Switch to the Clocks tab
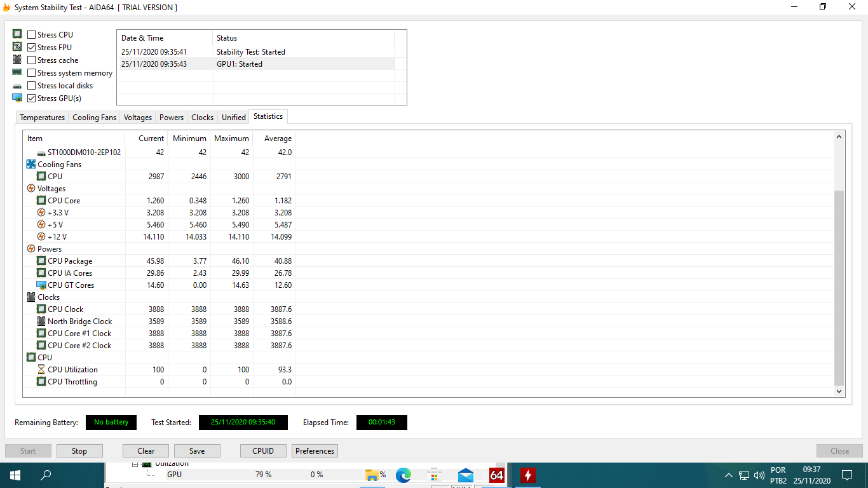 click(x=202, y=118)
